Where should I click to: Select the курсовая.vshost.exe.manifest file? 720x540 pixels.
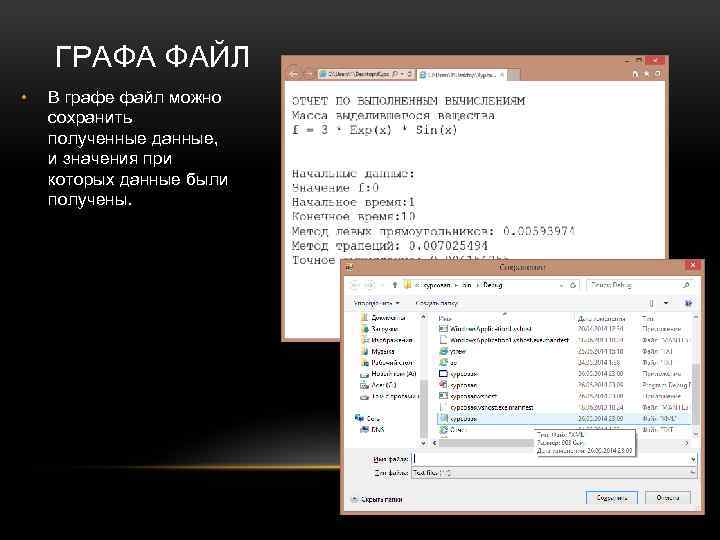click(x=486, y=407)
